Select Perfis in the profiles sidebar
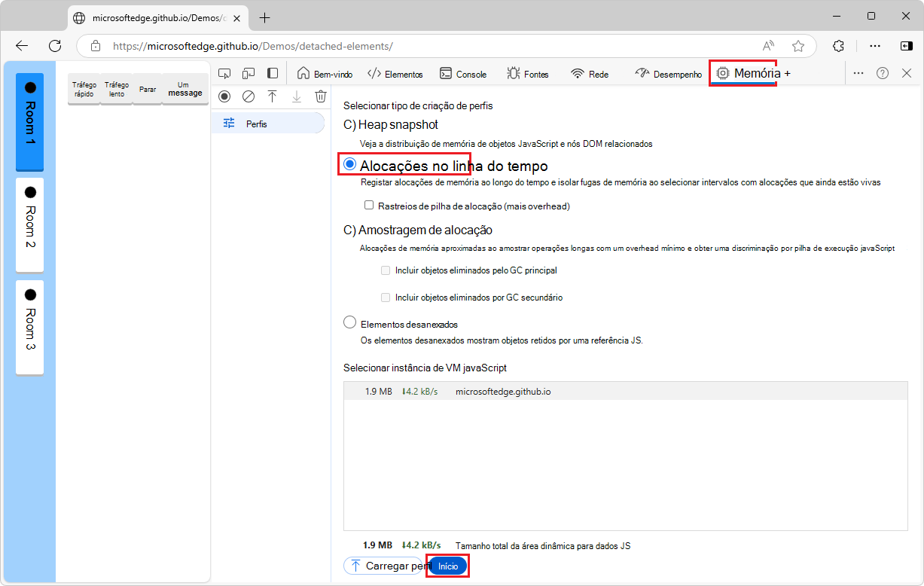This screenshot has height=586, width=924. [267, 124]
